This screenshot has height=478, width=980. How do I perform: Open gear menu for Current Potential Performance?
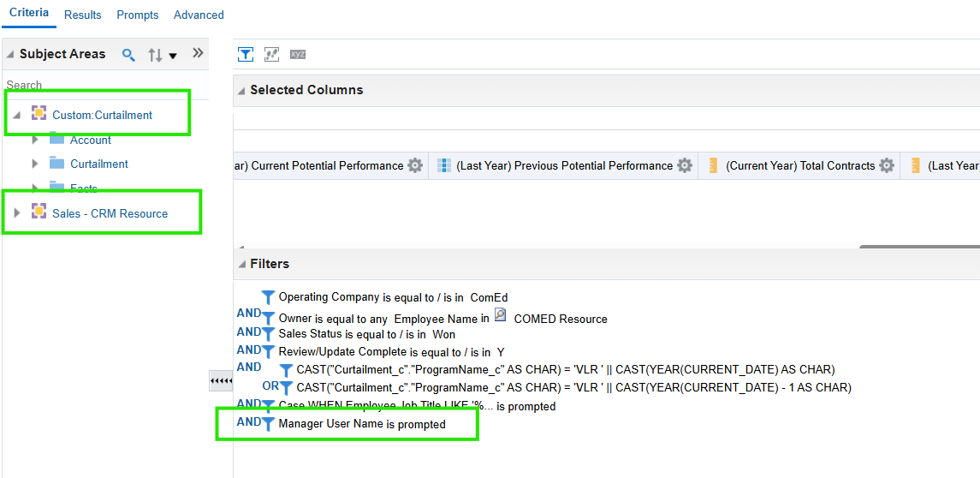(x=415, y=166)
